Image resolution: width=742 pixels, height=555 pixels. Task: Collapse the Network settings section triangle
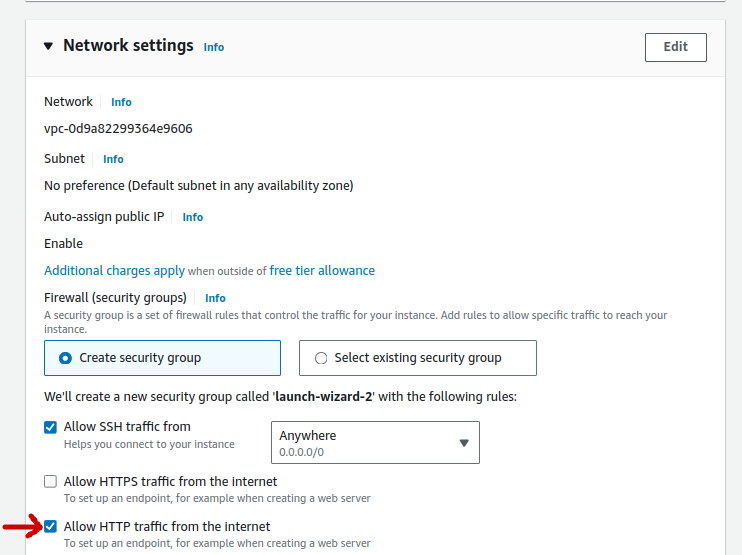click(48, 46)
